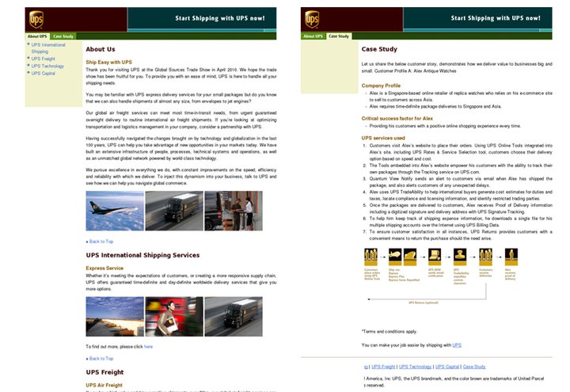Click the About Us heading
The height and width of the screenshot is (392, 570).
point(101,49)
